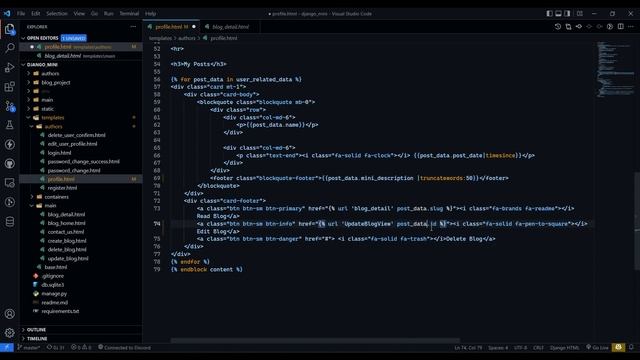Click Spaces: 4 indentation setting

498,347
